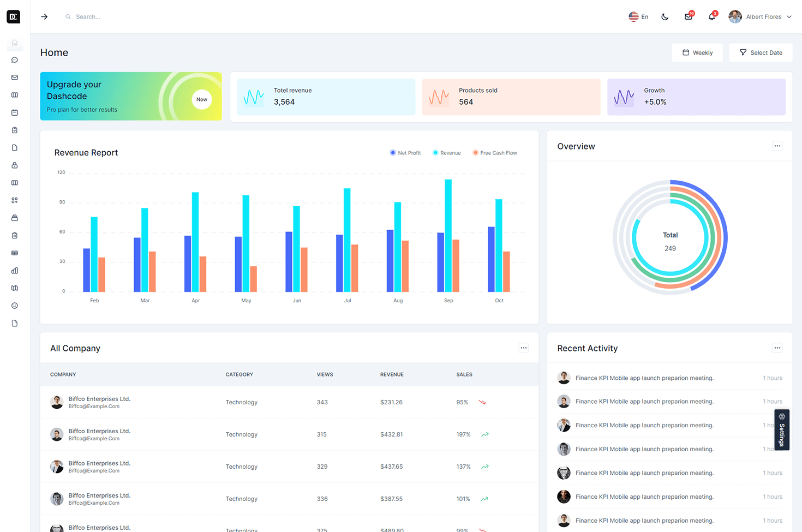Screen dimensions: 802x532
Task: Open the All Company more-options menu
Action: click(x=524, y=348)
